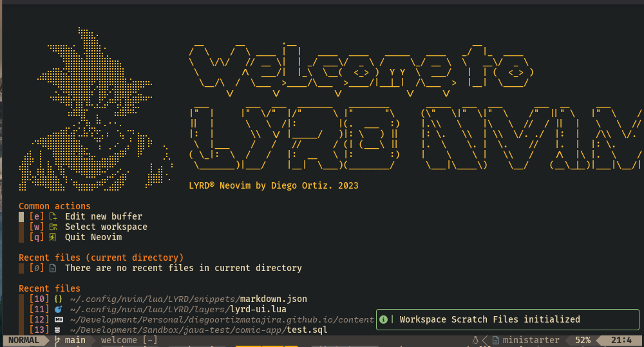Click the info icon in the notification popup
The image size is (644, 347).
384,319
